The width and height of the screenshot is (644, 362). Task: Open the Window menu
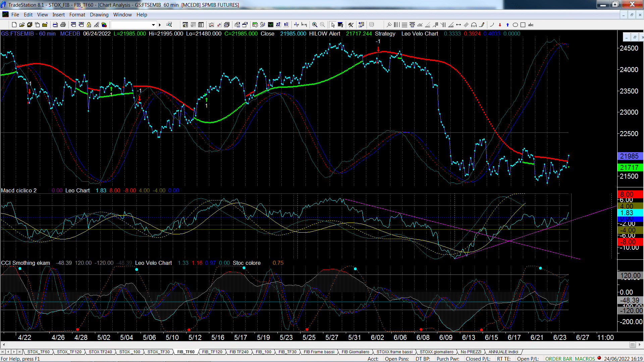[x=122, y=15]
